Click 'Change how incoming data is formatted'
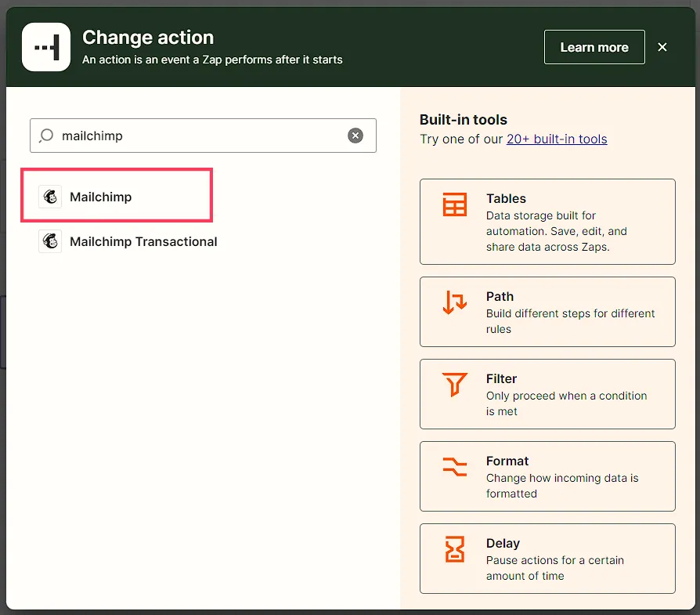This screenshot has height=615, width=700. pyautogui.click(x=562, y=486)
